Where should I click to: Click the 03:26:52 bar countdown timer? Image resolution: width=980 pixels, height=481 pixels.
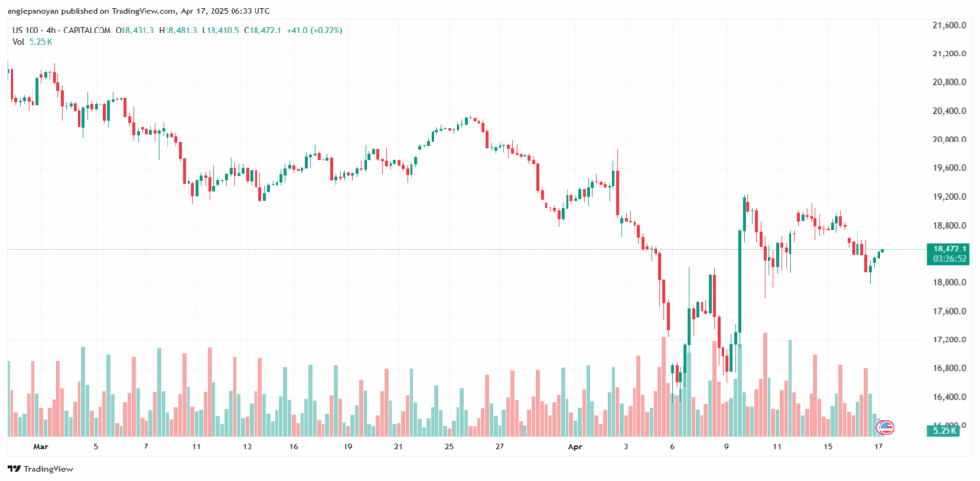947,258
